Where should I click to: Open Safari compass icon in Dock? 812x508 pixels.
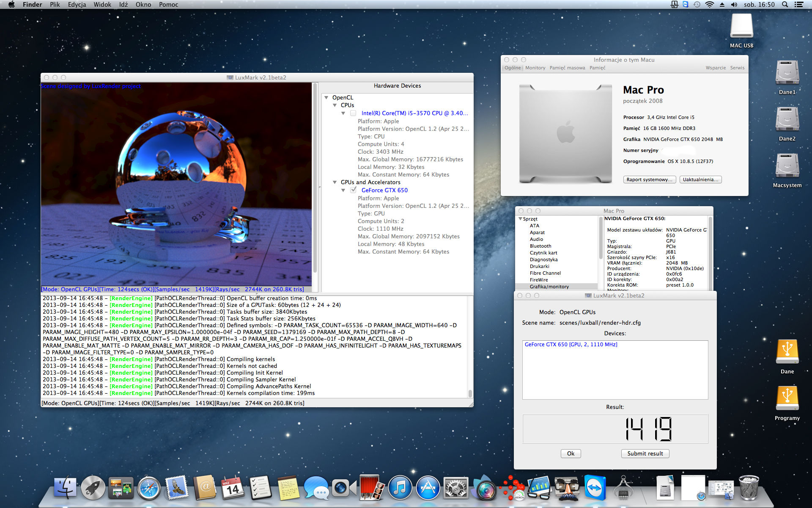[x=149, y=488]
